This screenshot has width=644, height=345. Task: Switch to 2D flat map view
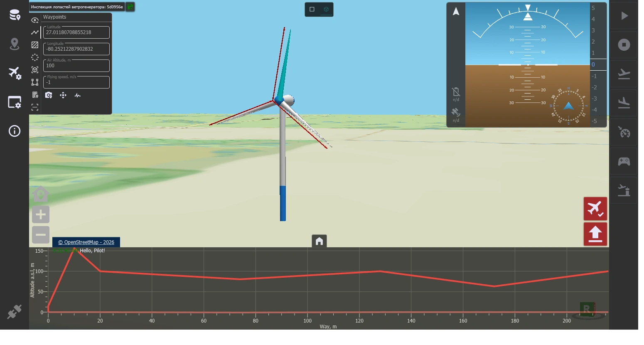click(x=312, y=9)
